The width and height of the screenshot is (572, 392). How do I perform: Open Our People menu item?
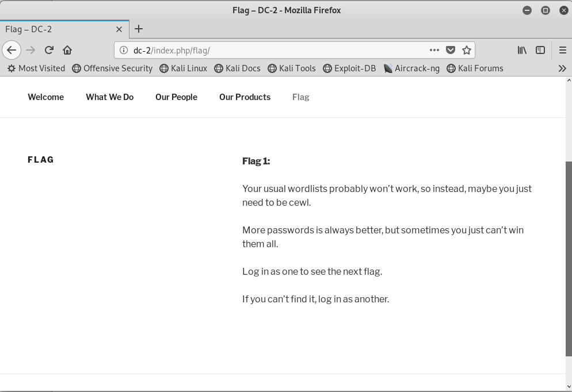[177, 97]
